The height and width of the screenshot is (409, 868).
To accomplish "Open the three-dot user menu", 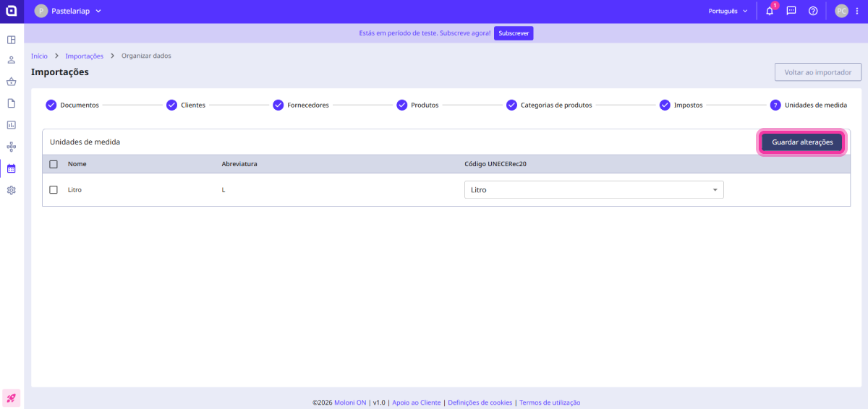I will pyautogui.click(x=857, y=12).
